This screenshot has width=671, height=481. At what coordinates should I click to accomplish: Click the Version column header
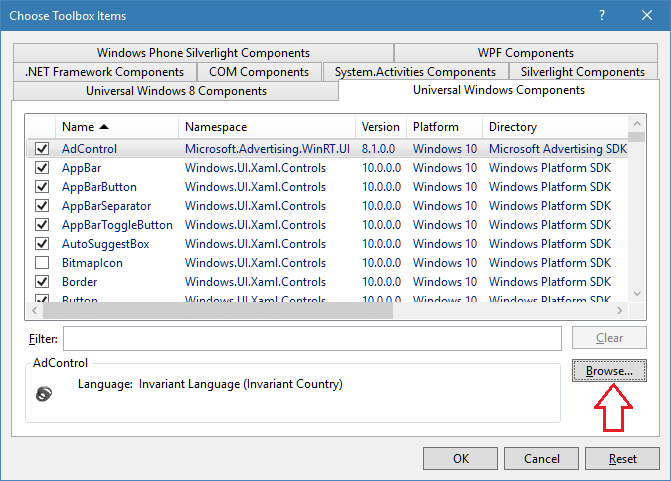pyautogui.click(x=380, y=127)
